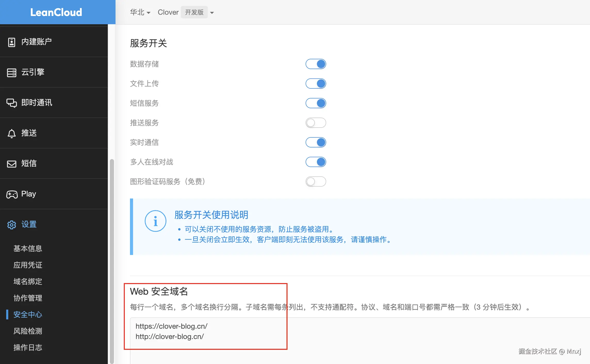Click the sidebar vertical scrollbar
The height and width of the screenshot is (364, 590).
[112, 258]
